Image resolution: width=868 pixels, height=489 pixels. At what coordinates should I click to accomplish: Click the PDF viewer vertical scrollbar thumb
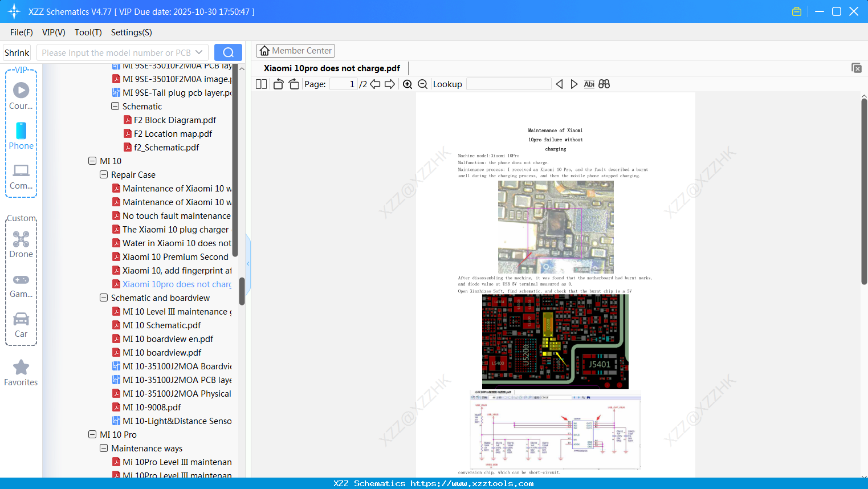pyautogui.click(x=864, y=191)
